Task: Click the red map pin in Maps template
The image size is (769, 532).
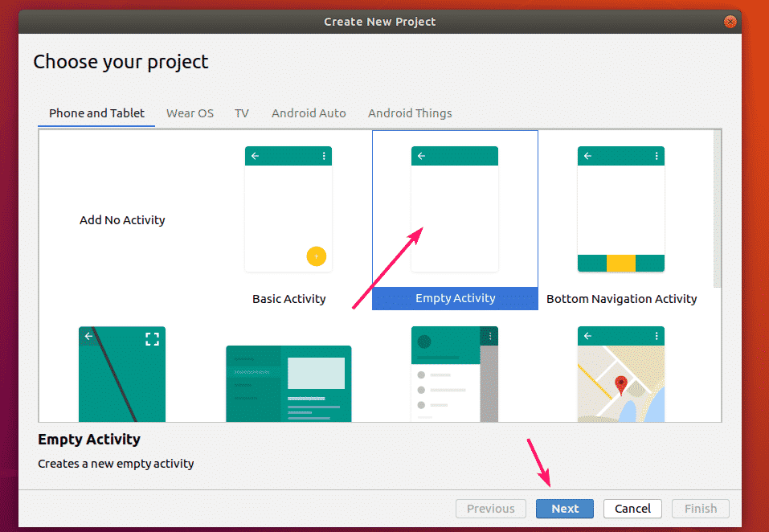Action: click(621, 386)
